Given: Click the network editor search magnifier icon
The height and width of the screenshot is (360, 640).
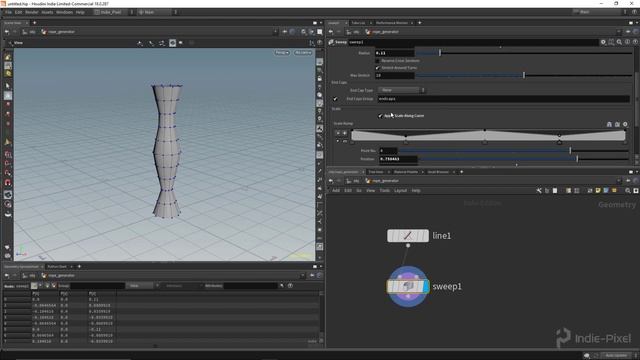Looking at the screenshot, I should [628, 191].
